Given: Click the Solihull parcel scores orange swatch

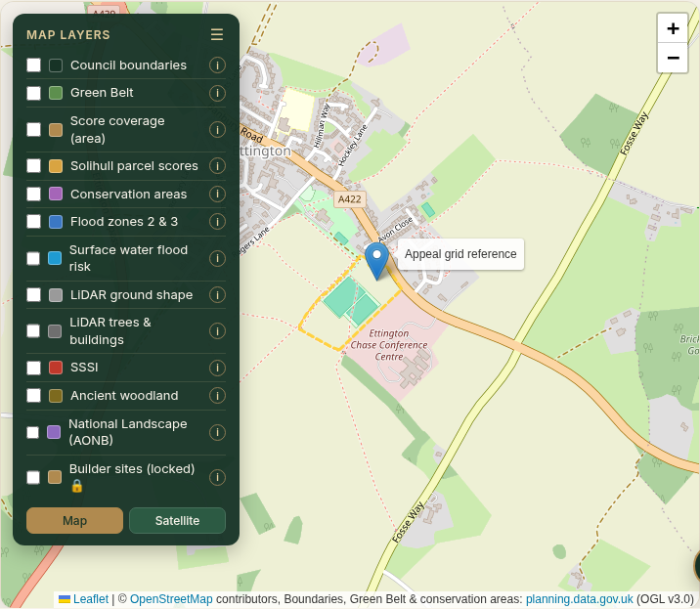Looking at the screenshot, I should coord(56,165).
